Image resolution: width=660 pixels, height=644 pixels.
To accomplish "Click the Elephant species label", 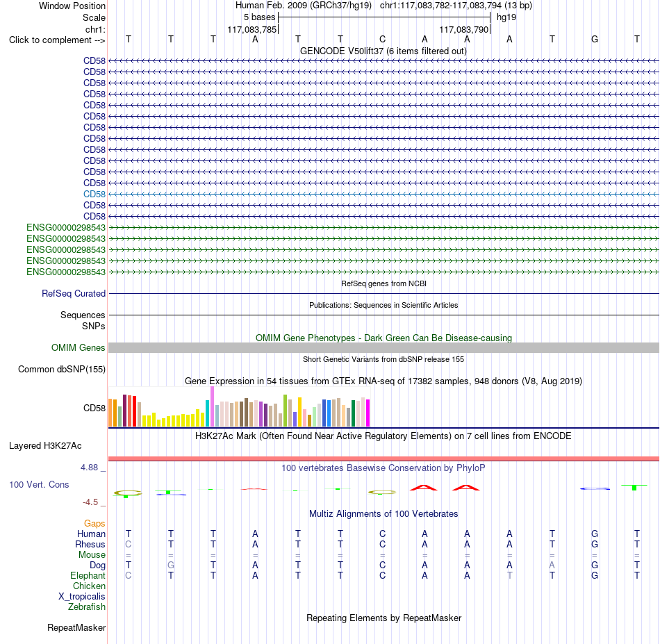I will 88,575.
